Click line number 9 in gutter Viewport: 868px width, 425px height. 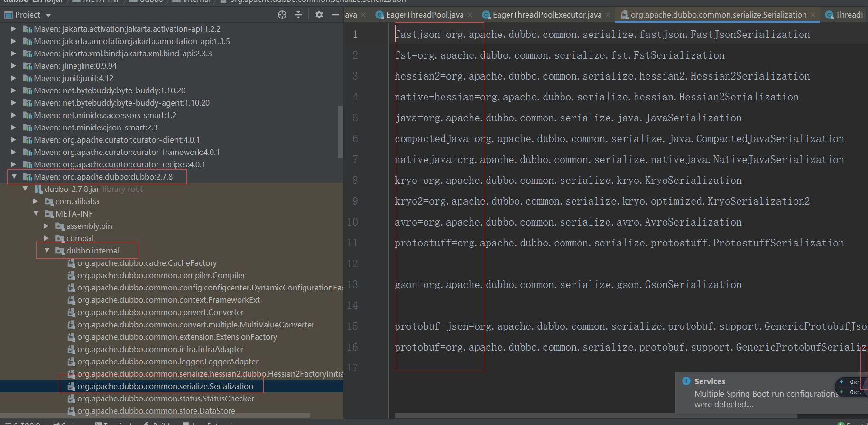tap(355, 201)
